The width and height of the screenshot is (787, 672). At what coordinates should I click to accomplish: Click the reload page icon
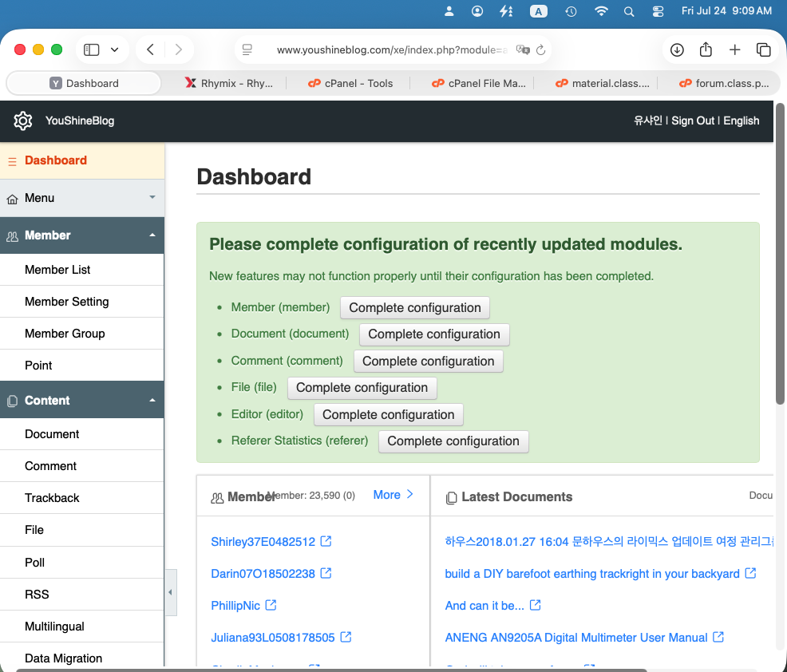[540, 49]
